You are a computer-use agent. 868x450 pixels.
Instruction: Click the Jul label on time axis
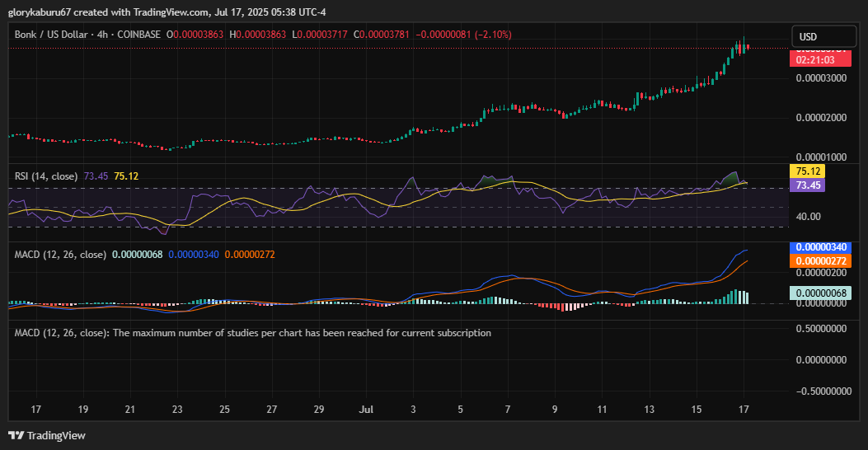click(365, 409)
